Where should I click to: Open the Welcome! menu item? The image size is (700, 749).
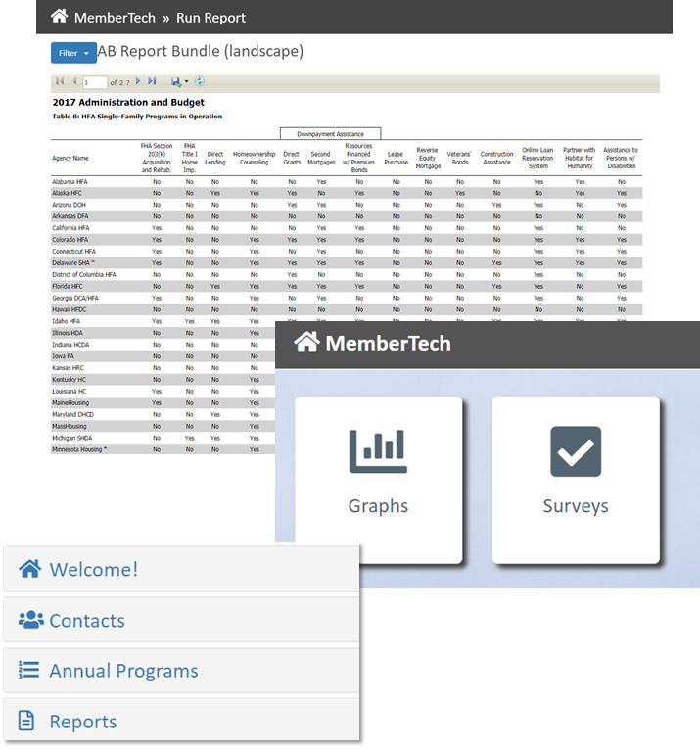pyautogui.click(x=181, y=569)
